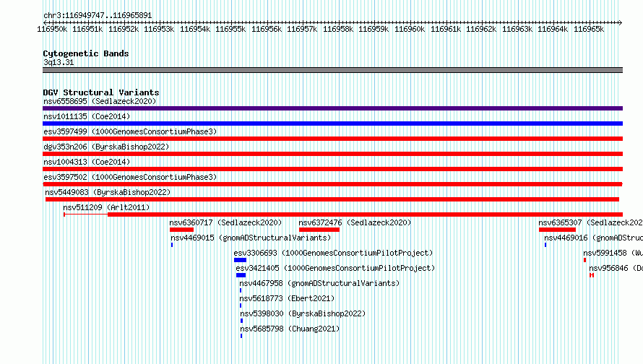Open the nsv6365307 variant label

pos(590,222)
